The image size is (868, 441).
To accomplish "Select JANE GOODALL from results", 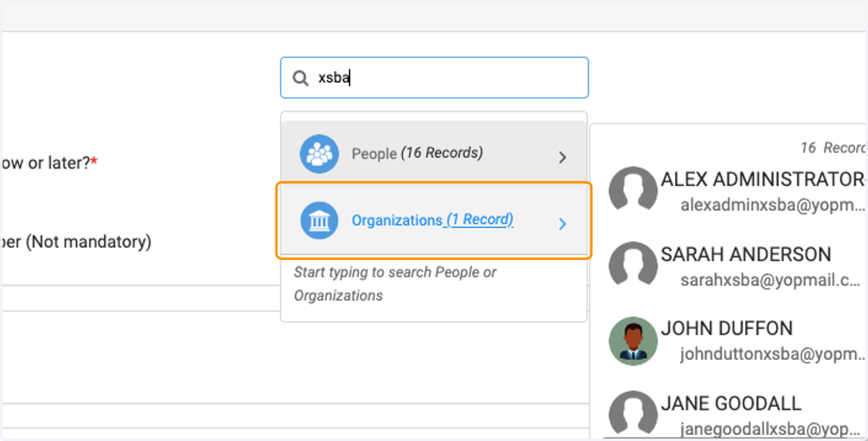I will tap(731, 403).
